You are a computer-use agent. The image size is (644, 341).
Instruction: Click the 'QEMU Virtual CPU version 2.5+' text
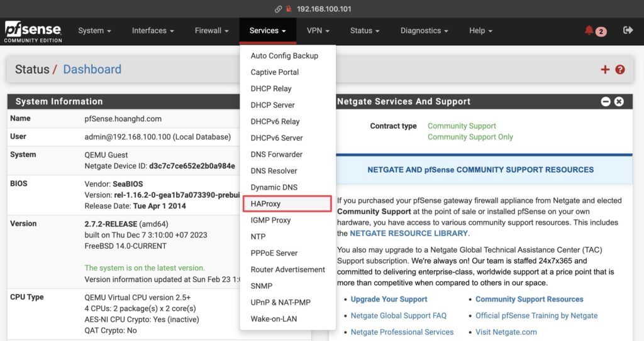pyautogui.click(x=137, y=298)
